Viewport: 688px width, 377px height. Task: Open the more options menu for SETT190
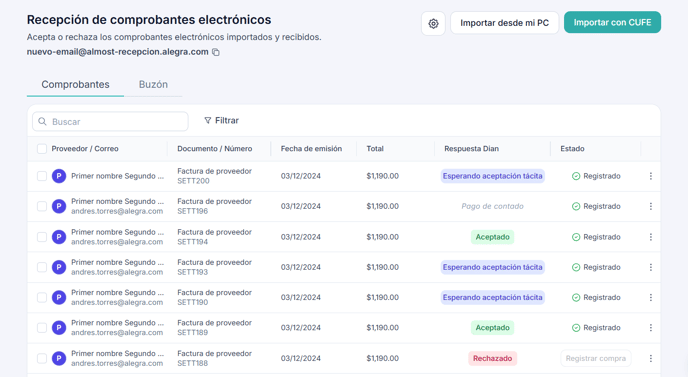[x=651, y=298]
